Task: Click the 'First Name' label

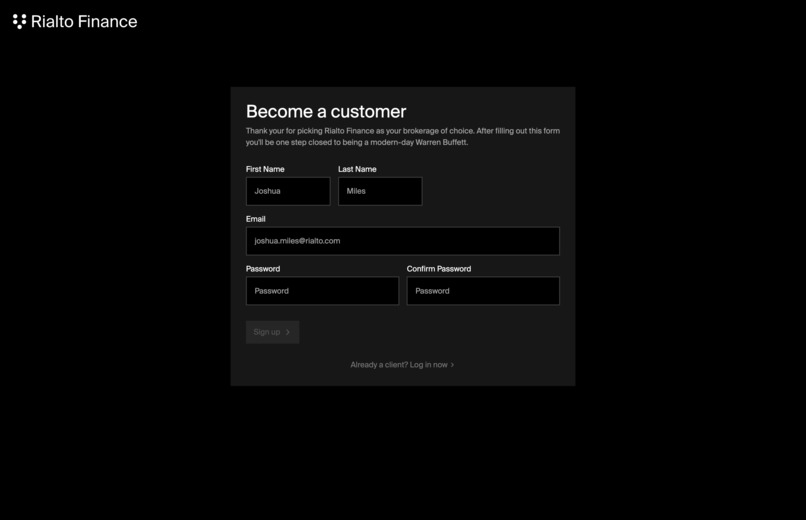Action: 265,169
